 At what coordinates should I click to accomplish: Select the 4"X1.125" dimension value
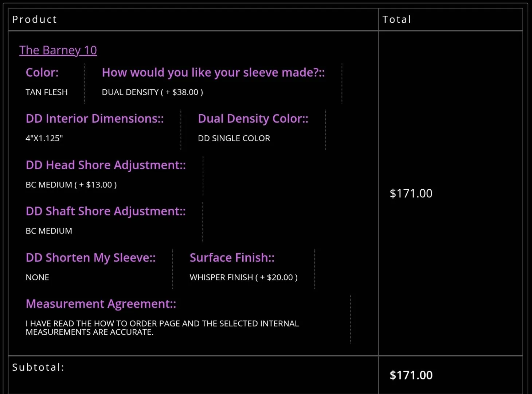point(44,139)
